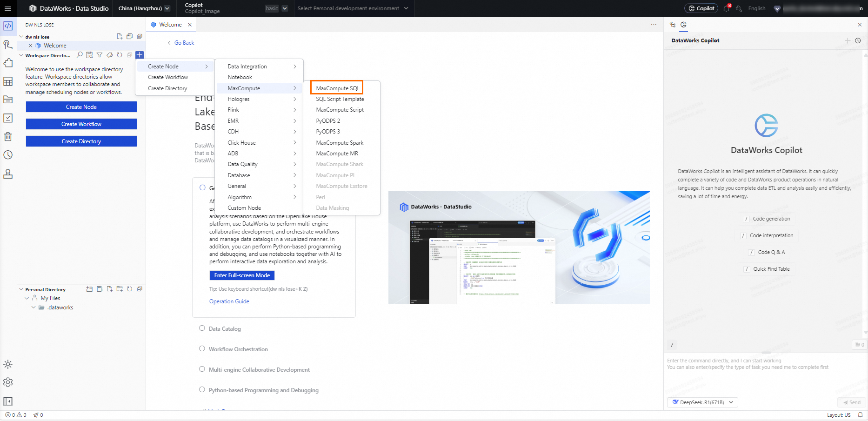This screenshot has width=868, height=421.
Task: Open the Data Studio code view sidebar icon
Action: point(8,26)
